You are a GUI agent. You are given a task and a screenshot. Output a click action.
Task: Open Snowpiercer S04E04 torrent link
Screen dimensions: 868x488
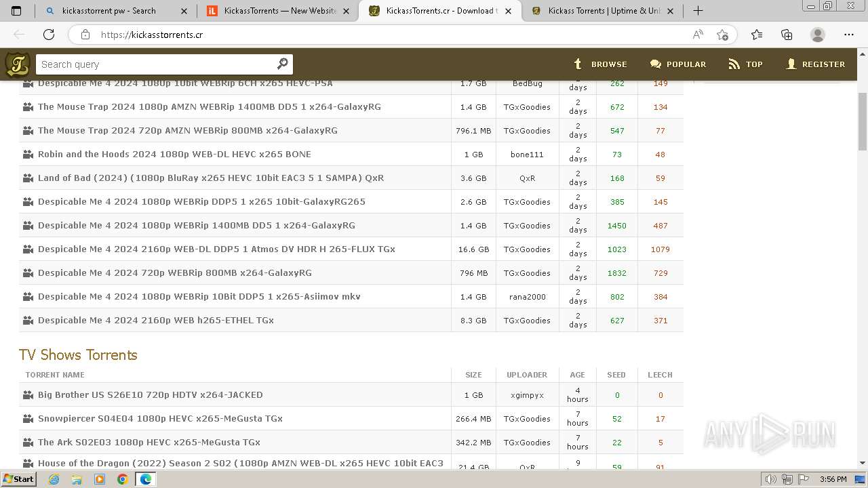(x=160, y=419)
